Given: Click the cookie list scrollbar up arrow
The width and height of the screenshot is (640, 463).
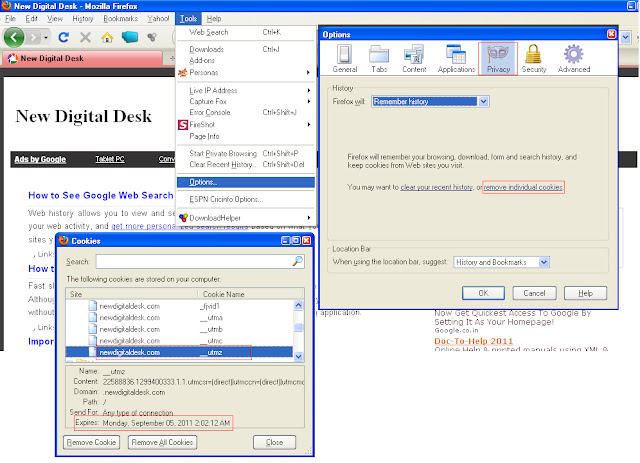Looking at the screenshot, I should click(298, 305).
